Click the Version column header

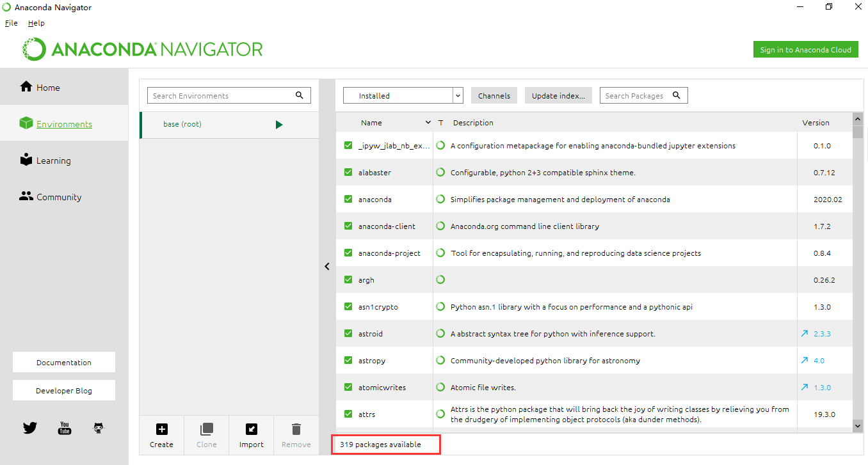[x=816, y=123]
